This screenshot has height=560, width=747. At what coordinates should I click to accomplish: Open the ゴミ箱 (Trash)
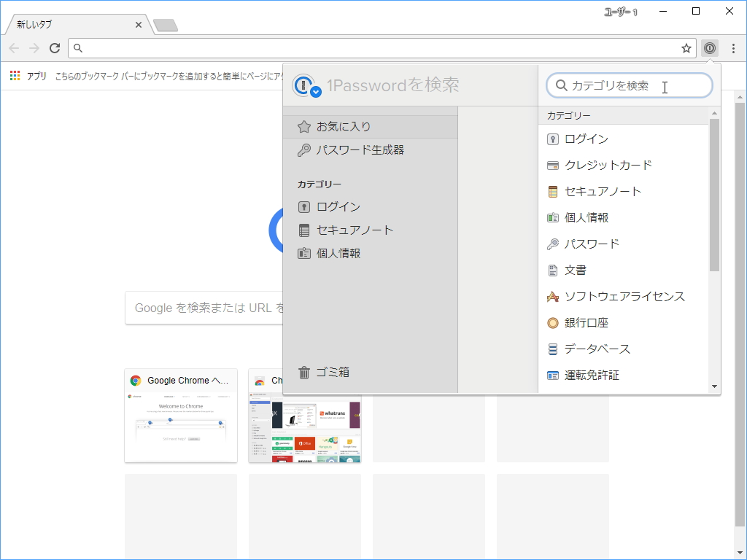coord(327,372)
